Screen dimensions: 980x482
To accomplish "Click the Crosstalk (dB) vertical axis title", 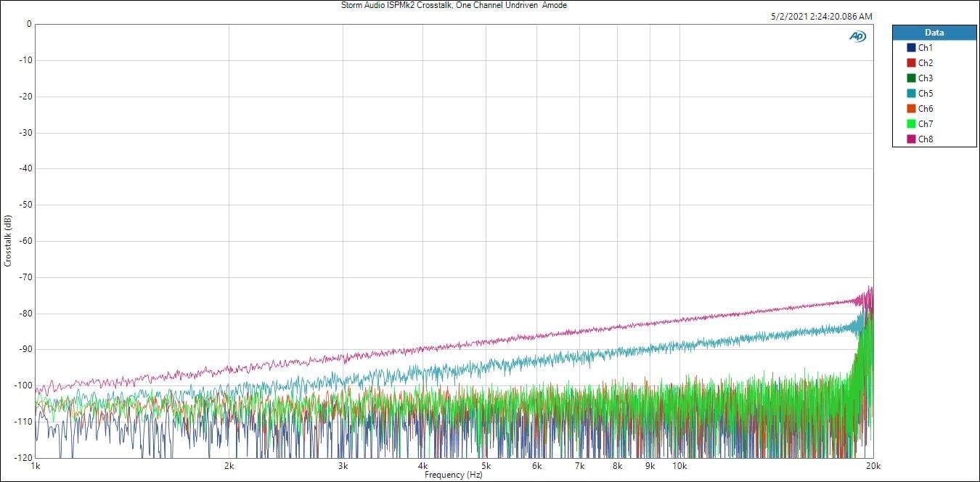I will pos(8,240).
